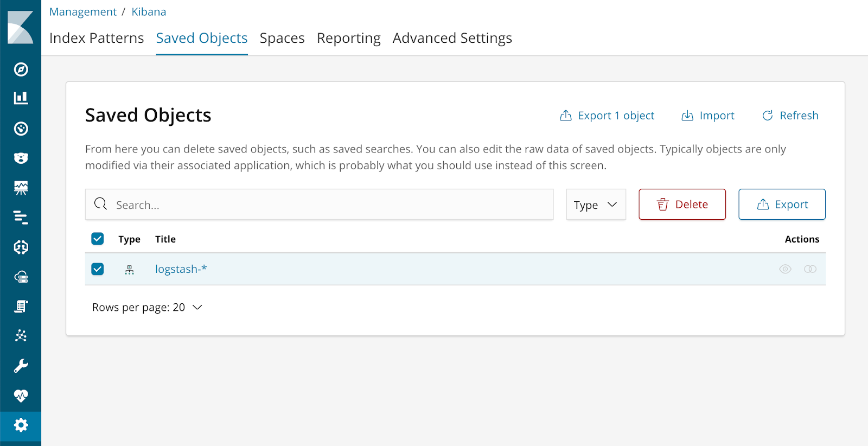Screen dimensions: 868x446
Task: Open Monitoring via the heartbeat icon
Action: tap(21, 396)
